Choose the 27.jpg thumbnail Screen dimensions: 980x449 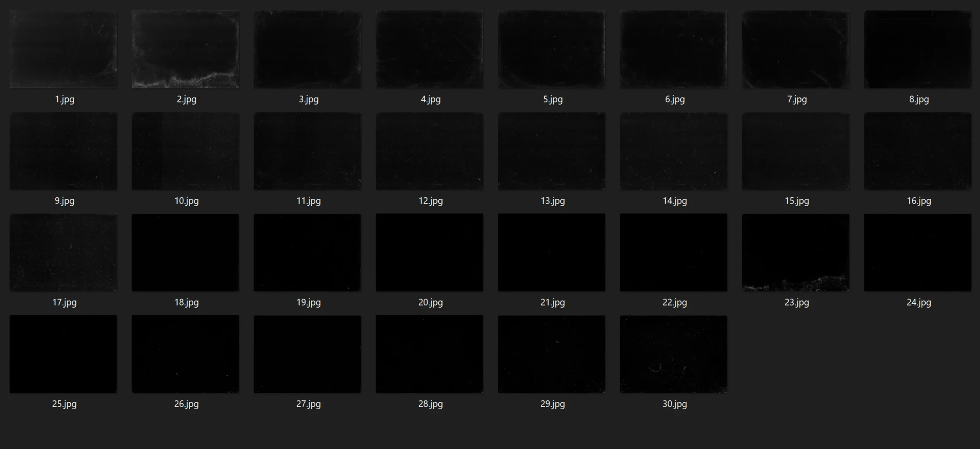307,354
